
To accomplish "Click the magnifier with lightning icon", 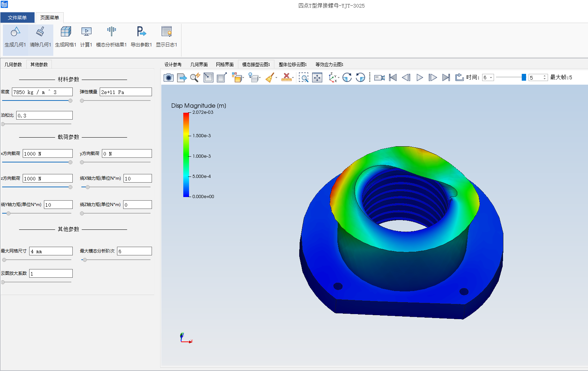I will 195,77.
